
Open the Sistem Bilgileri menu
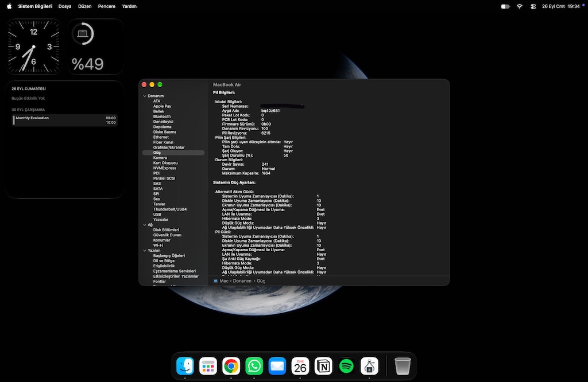(x=35, y=6)
